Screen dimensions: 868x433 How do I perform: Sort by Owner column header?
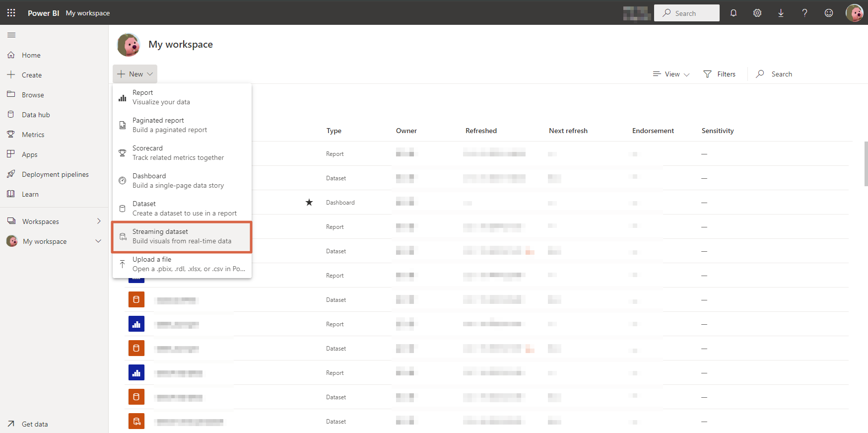click(406, 131)
